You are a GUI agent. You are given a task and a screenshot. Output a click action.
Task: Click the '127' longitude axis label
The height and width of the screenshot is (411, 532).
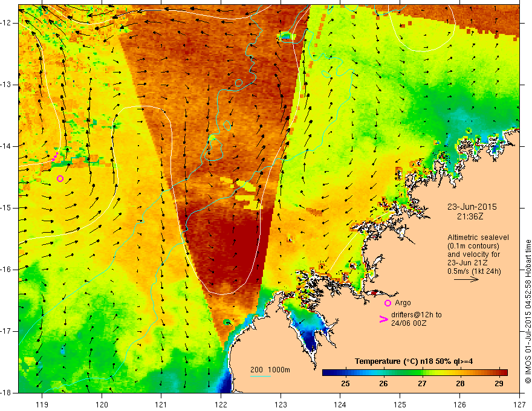(x=519, y=404)
